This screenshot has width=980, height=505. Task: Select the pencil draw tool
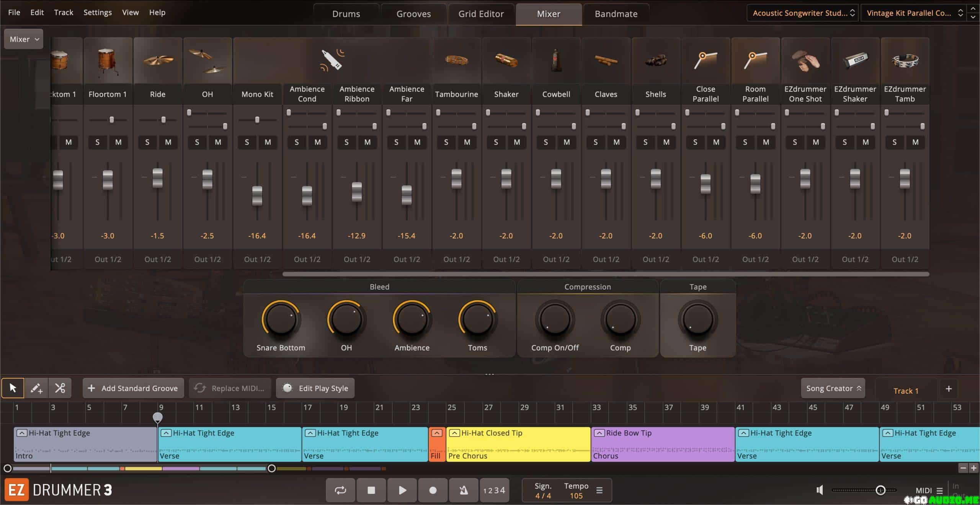[x=36, y=388]
